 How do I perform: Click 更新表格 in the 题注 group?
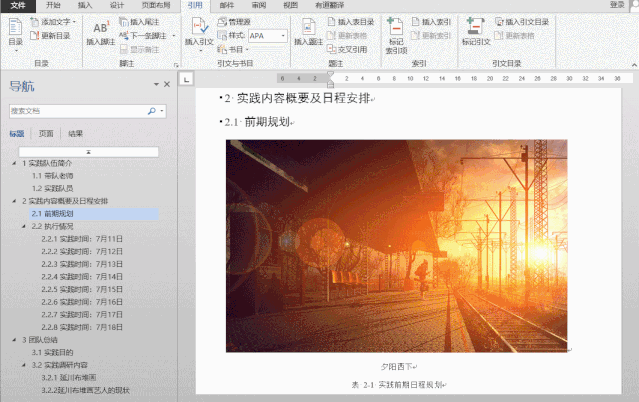click(x=347, y=35)
